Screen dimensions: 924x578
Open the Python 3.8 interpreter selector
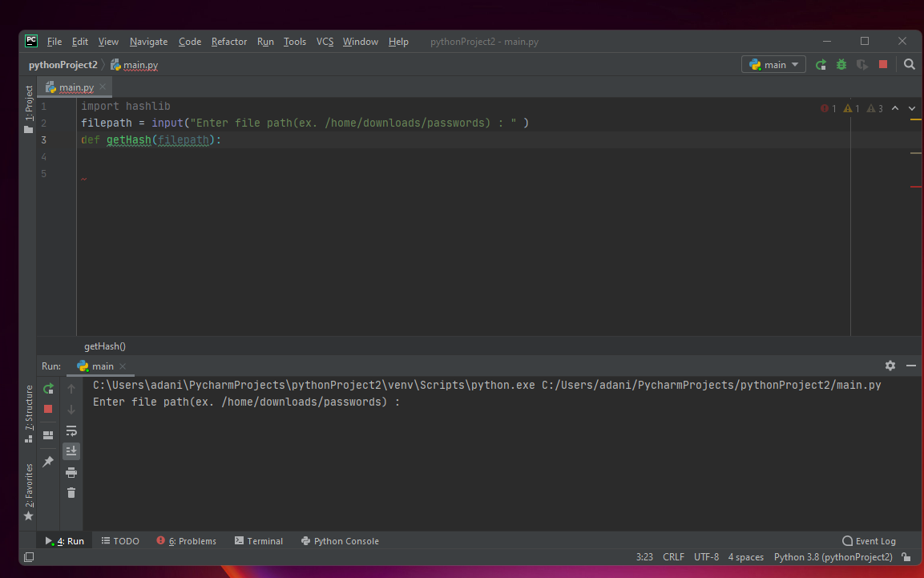(x=833, y=556)
